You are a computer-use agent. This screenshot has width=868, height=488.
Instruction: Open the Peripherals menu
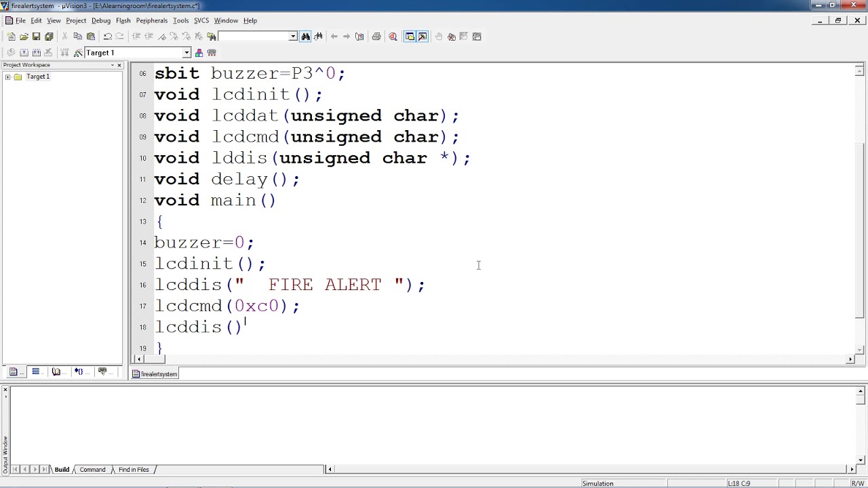tap(151, 20)
